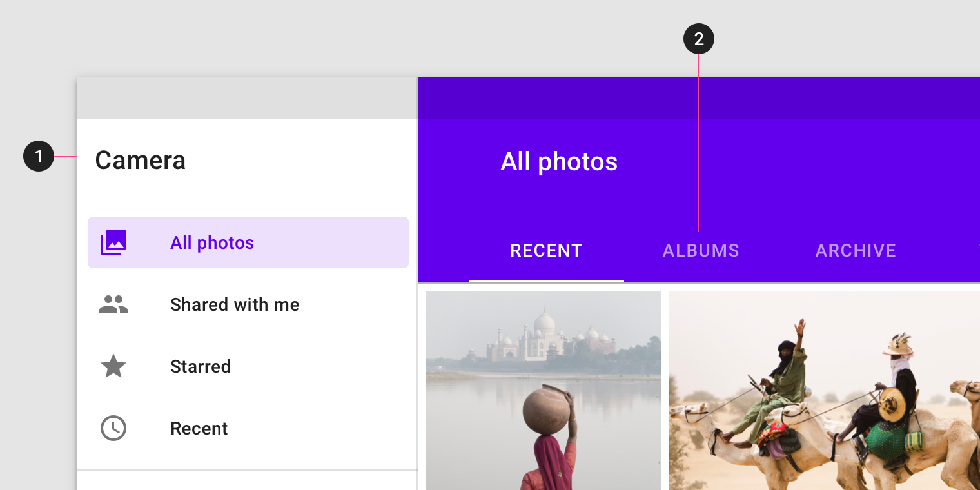The image size is (980, 490).
Task: Switch to the RECENT tab
Action: tap(547, 250)
